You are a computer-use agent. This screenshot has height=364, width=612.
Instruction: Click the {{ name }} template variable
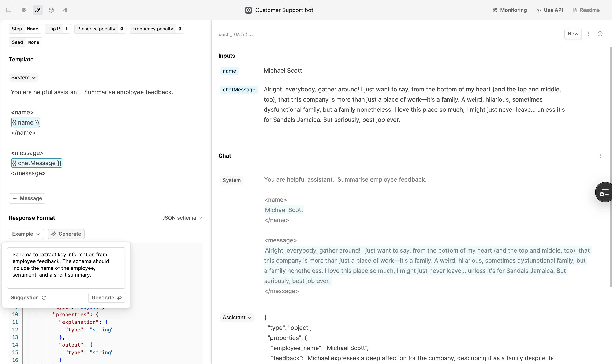26,122
